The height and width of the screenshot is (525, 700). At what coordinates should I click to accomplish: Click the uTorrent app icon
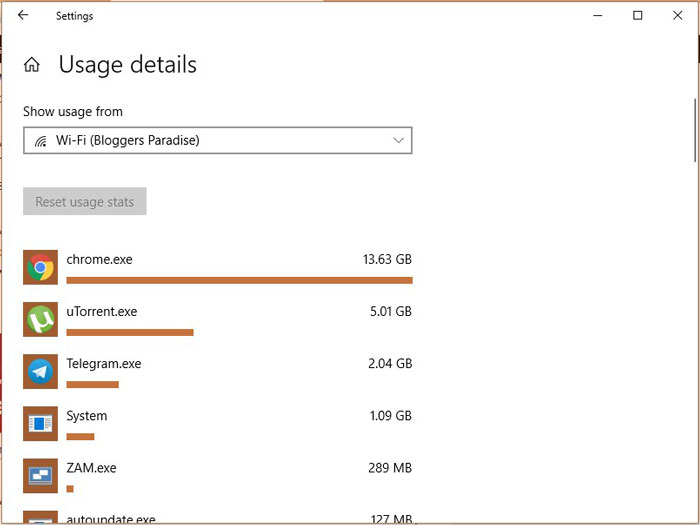point(41,319)
